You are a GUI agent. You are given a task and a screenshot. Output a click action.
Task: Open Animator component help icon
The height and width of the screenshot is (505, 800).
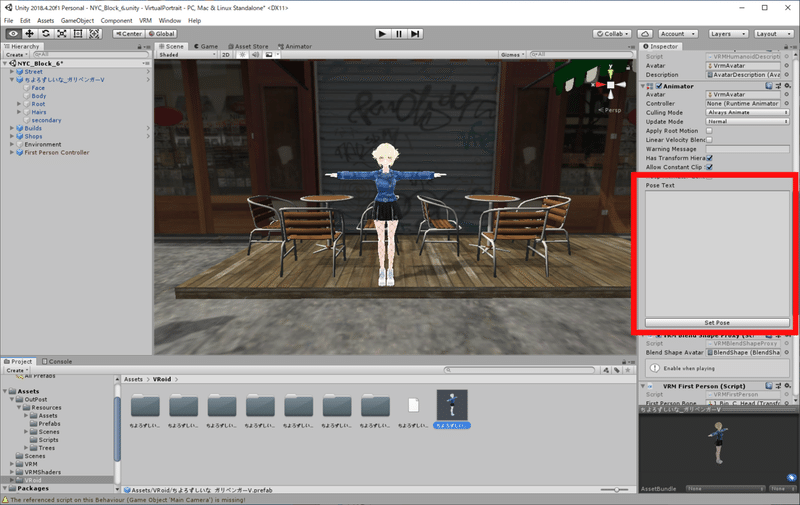(x=768, y=86)
